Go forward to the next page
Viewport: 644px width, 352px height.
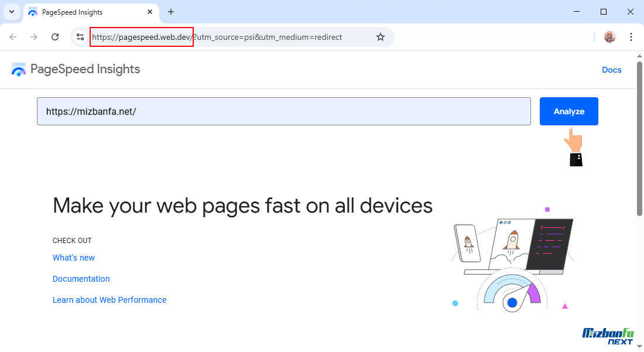tap(34, 37)
